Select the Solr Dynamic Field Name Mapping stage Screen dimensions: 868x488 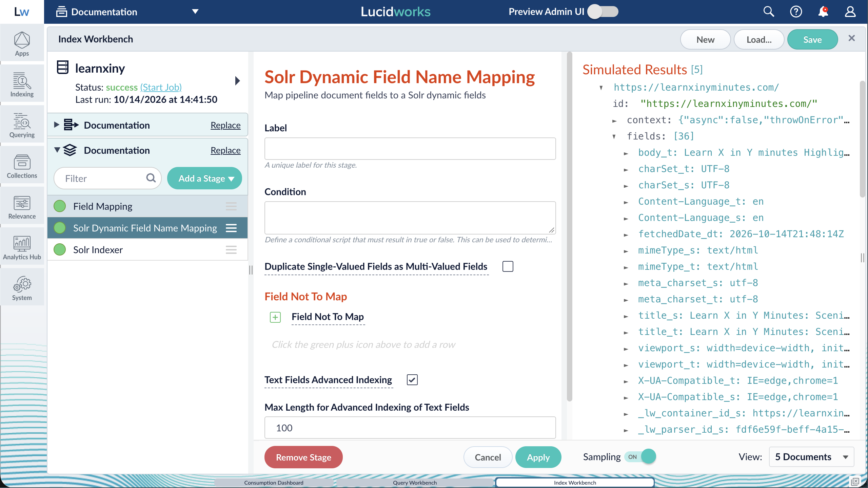click(x=147, y=228)
